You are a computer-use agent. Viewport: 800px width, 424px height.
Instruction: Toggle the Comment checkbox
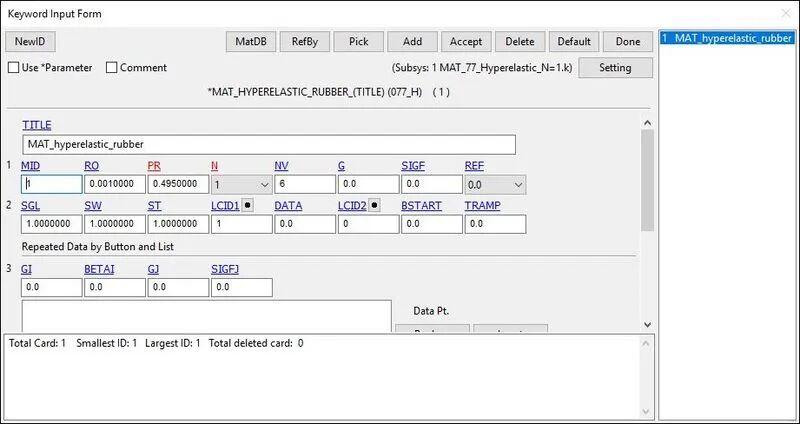(112, 68)
